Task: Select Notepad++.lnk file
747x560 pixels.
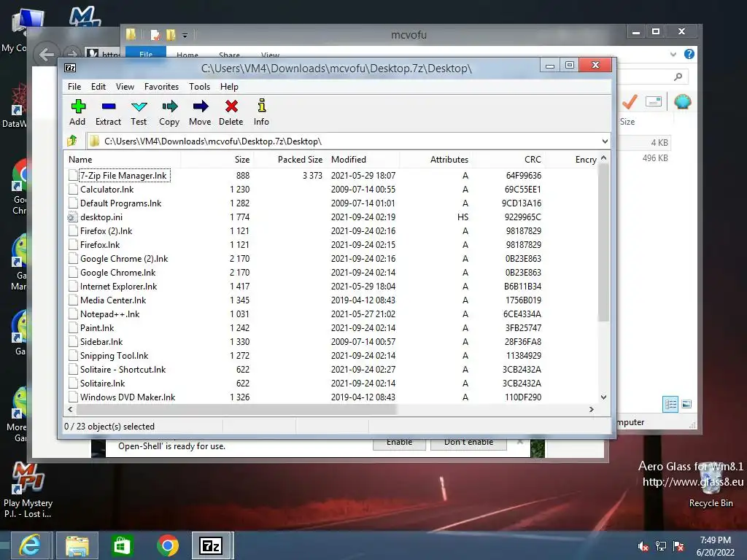Action: [109, 314]
